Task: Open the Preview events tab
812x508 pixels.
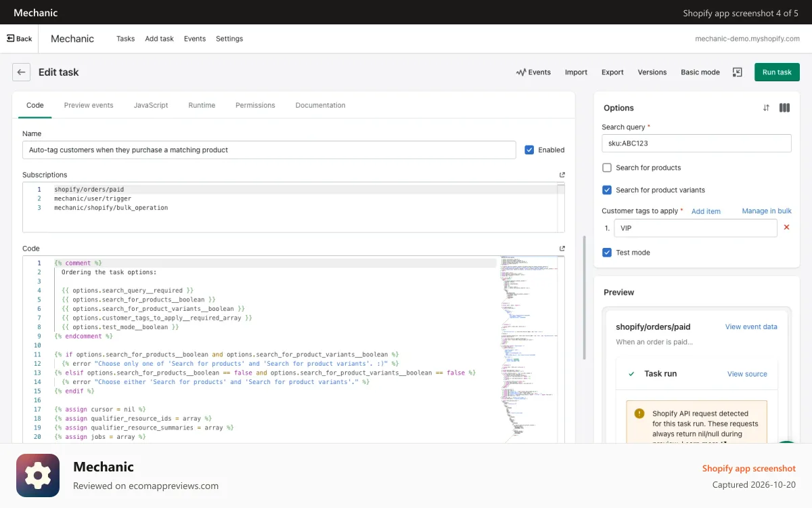Action: pos(89,105)
